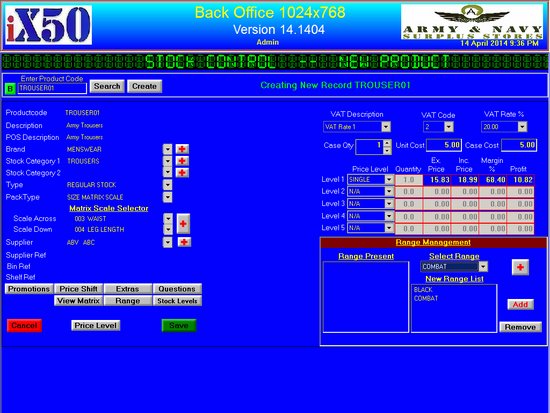Click the Level 1 Inc. Price cell 18.99
Viewport: 550px width, 413px height.
coord(465,180)
